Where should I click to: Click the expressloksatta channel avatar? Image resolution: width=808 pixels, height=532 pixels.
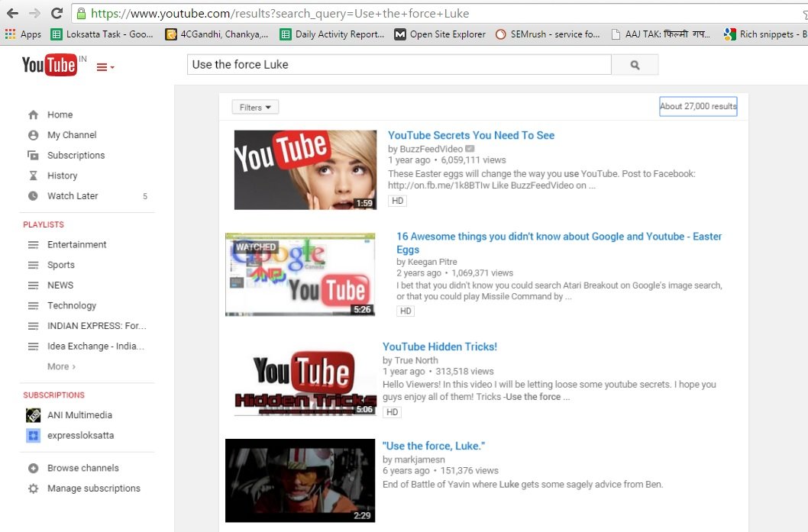tap(34, 436)
